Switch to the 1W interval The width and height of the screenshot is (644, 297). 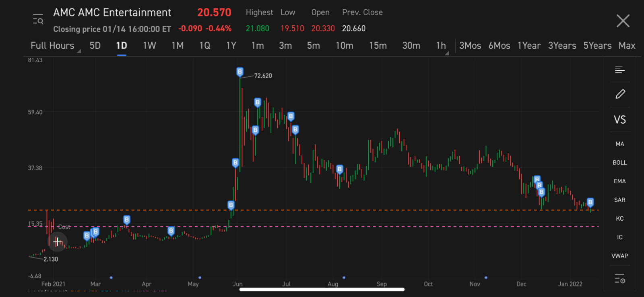tap(149, 45)
